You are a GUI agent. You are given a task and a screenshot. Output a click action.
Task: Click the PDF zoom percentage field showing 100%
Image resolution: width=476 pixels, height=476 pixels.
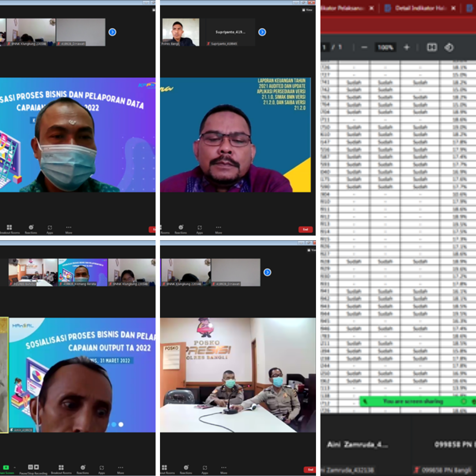tap(385, 47)
